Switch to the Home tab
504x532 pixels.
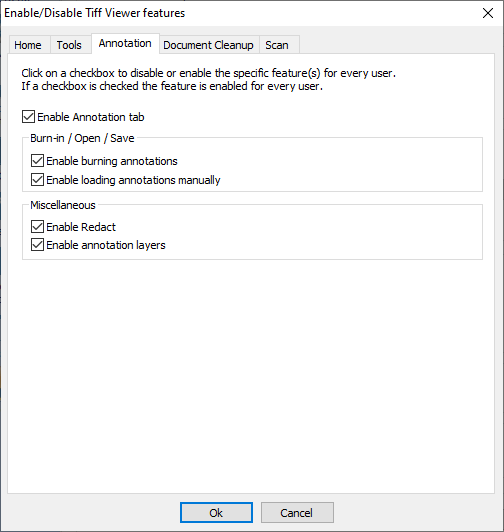point(29,45)
